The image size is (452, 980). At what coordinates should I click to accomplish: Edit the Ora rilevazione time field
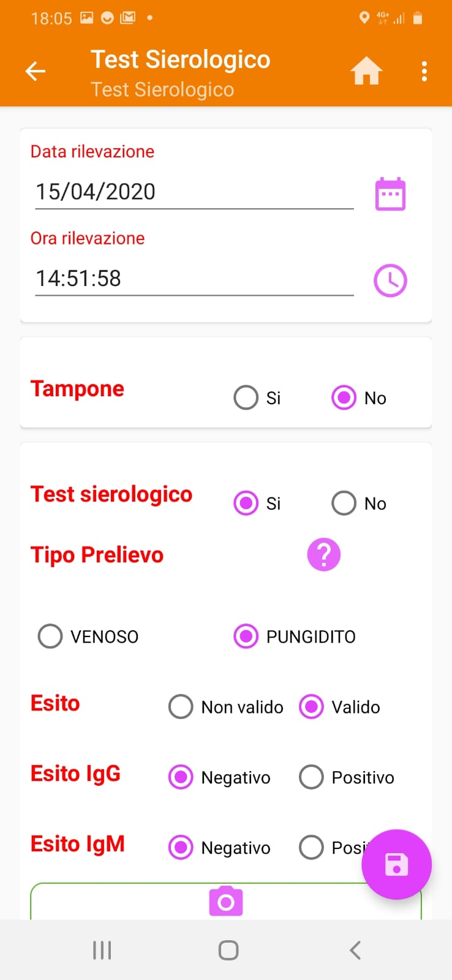tap(194, 279)
